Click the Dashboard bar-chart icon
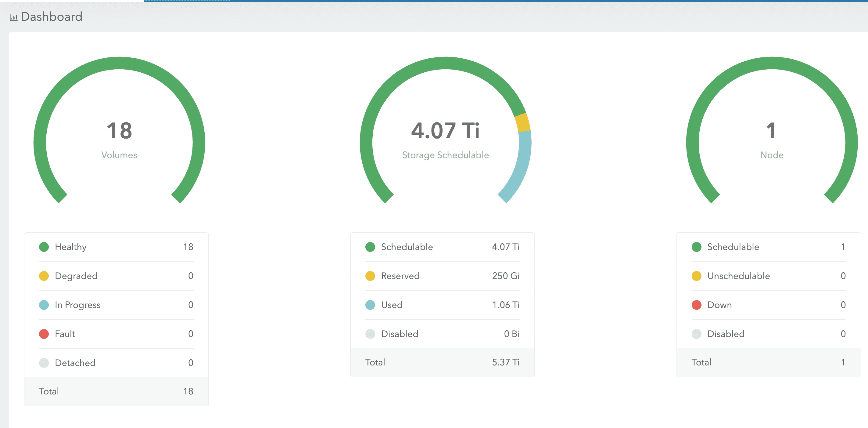The height and width of the screenshot is (428, 868). (13, 17)
